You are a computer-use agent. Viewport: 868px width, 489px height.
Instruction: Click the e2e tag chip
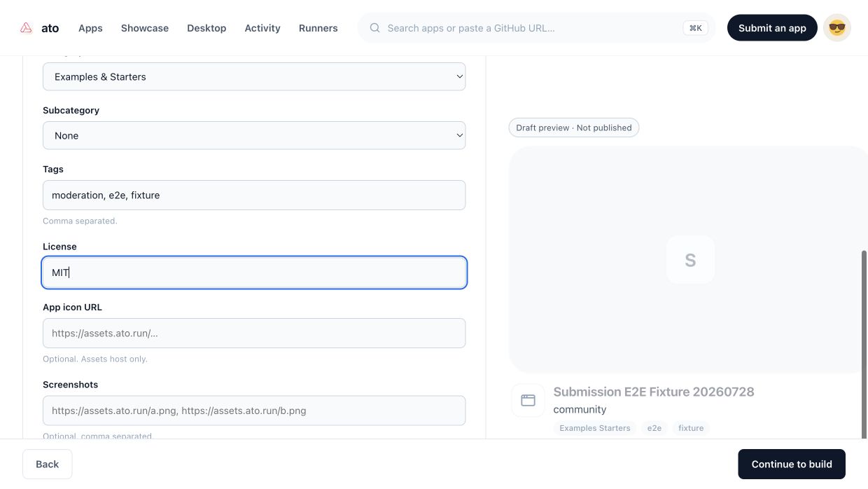click(654, 428)
